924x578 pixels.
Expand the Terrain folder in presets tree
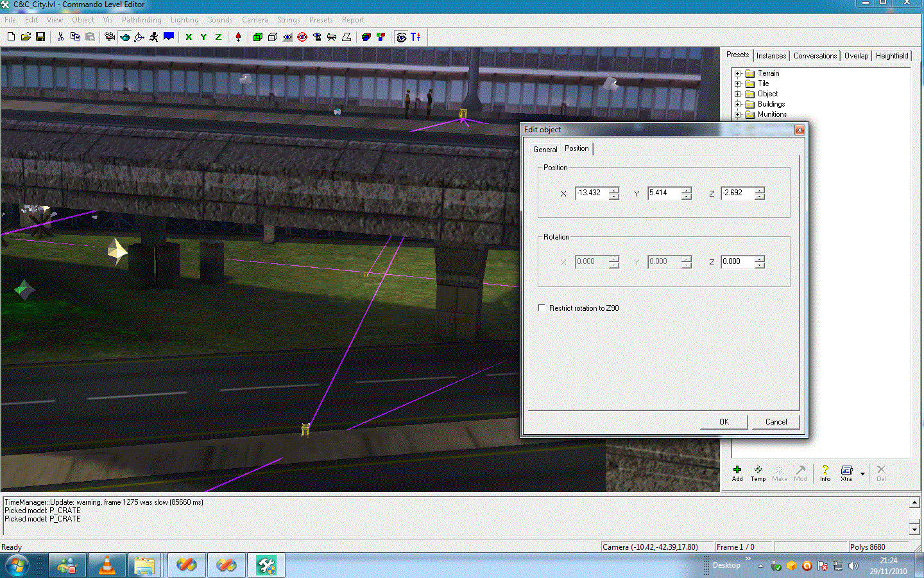coord(738,73)
